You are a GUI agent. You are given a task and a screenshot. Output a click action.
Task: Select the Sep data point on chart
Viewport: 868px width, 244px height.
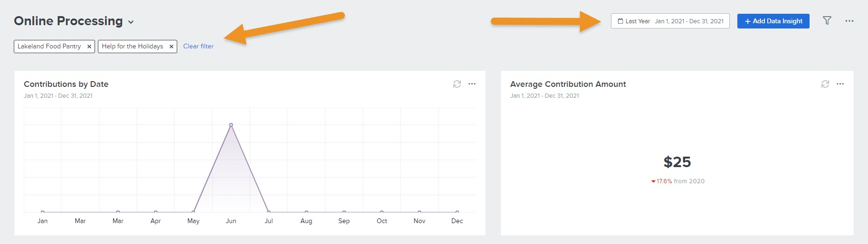[344, 212]
